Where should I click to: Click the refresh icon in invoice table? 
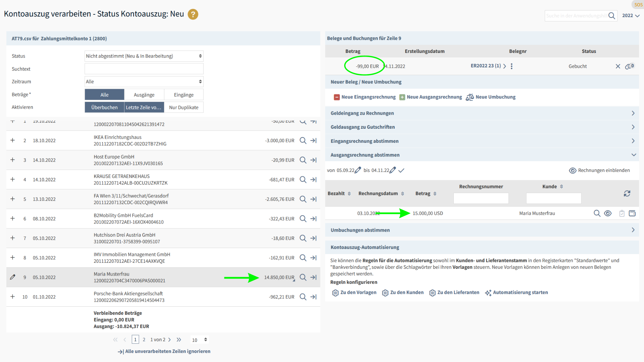(627, 193)
